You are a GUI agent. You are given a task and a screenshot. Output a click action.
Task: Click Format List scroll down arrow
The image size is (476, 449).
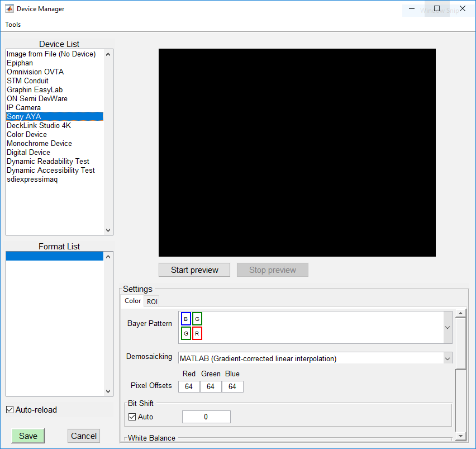108,391
